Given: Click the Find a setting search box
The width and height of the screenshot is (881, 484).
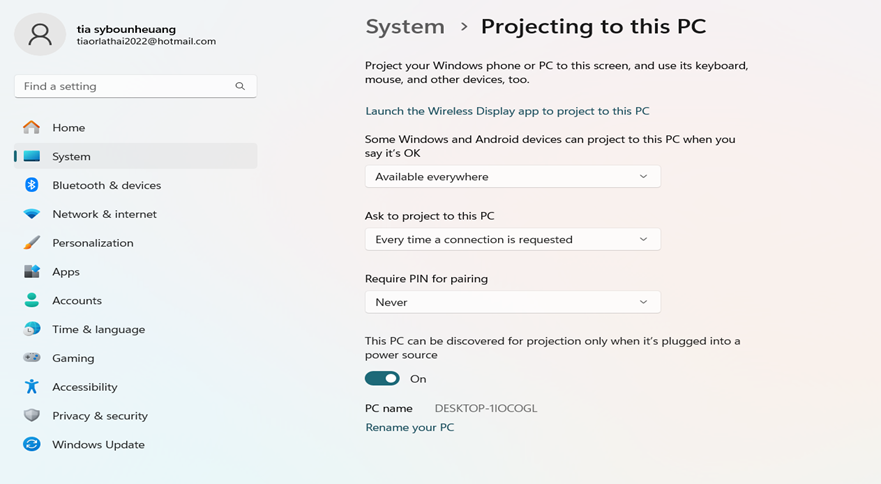Looking at the screenshot, I should tap(125, 86).
